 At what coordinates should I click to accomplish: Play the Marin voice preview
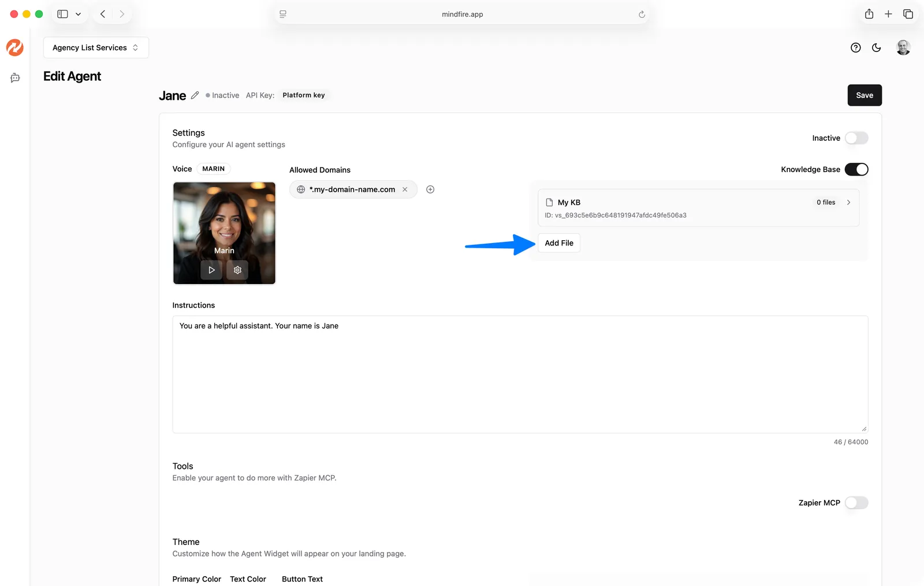(x=211, y=270)
